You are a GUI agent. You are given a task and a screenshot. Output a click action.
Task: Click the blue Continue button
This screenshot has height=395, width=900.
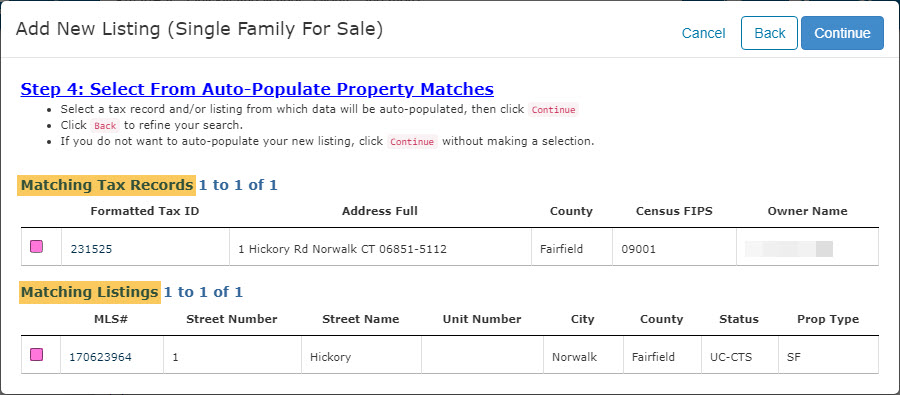click(842, 33)
